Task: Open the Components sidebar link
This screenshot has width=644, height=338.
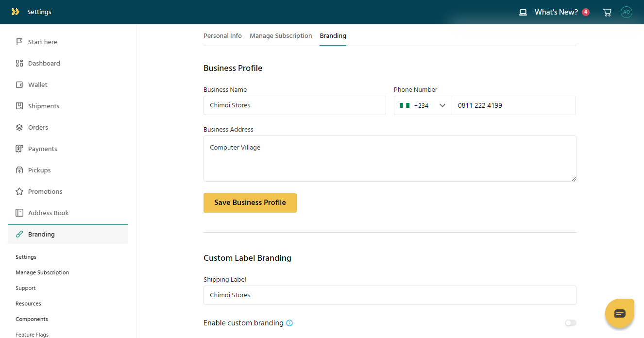Action: pyautogui.click(x=32, y=319)
